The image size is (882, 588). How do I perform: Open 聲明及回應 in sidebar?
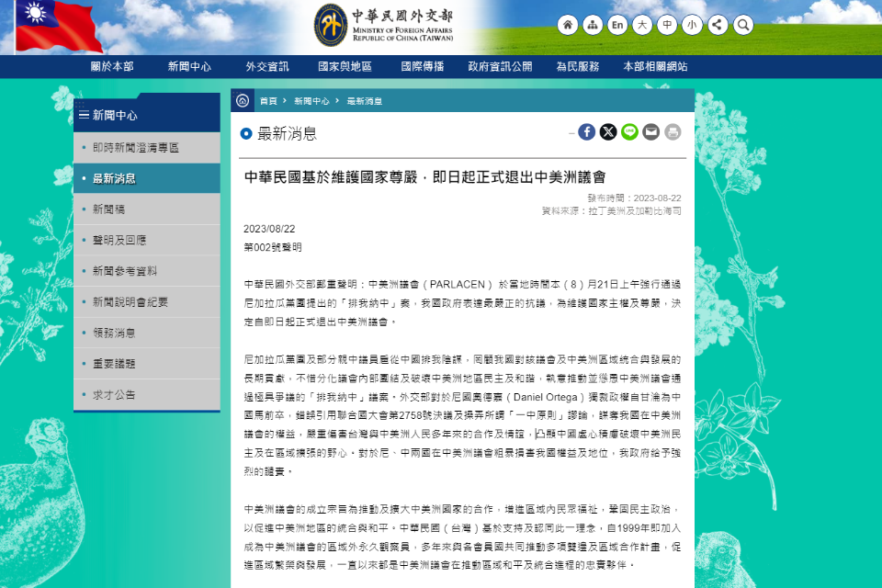(147, 241)
